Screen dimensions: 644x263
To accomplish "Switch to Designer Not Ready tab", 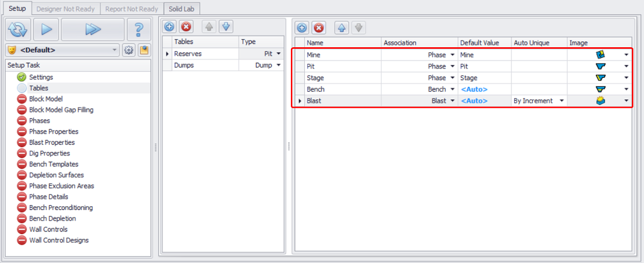I will coord(65,9).
